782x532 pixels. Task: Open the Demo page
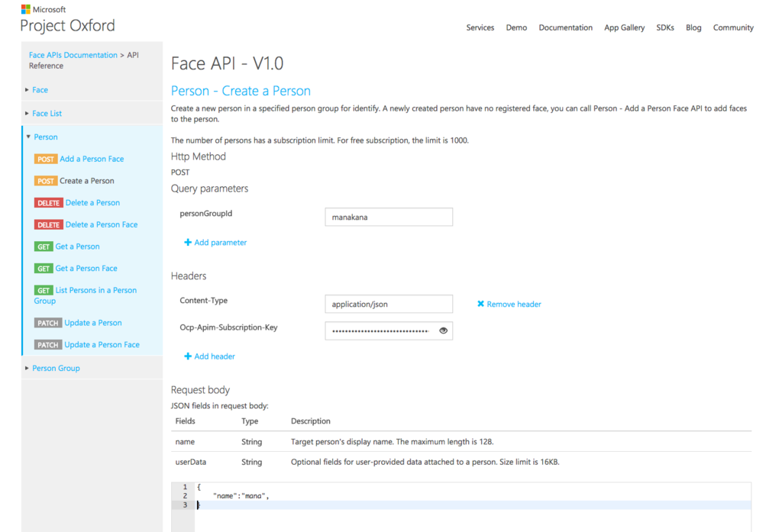click(516, 27)
